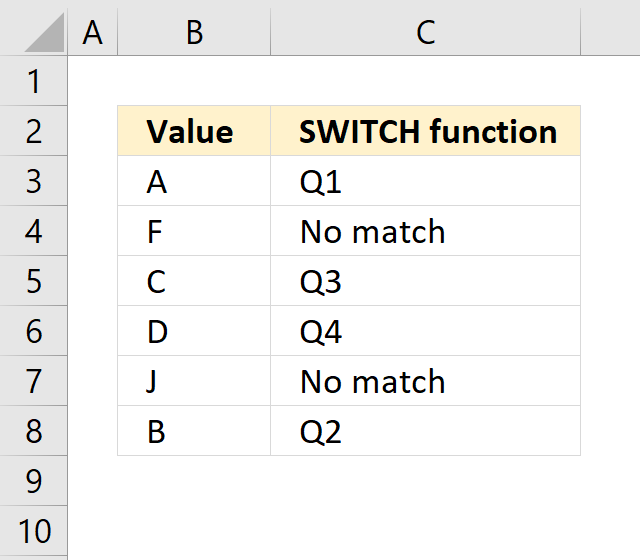Screen dimensions: 640x560
Task: Select column C header
Action: point(425,32)
